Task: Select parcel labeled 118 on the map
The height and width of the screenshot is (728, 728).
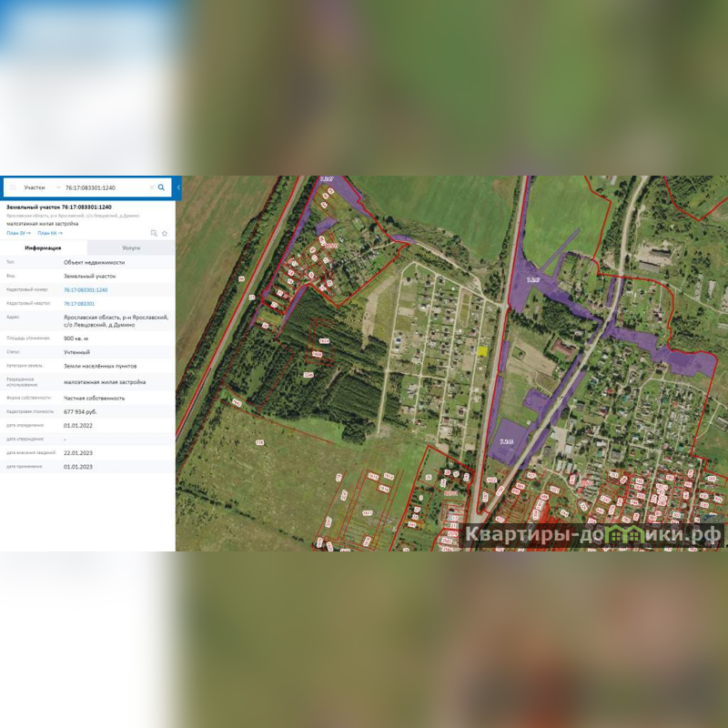Action: click(259, 443)
